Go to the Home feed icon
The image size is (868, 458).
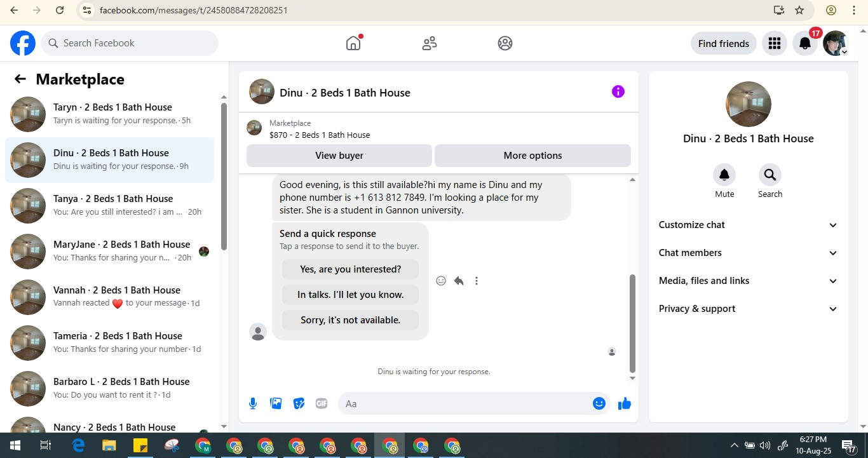[353, 43]
